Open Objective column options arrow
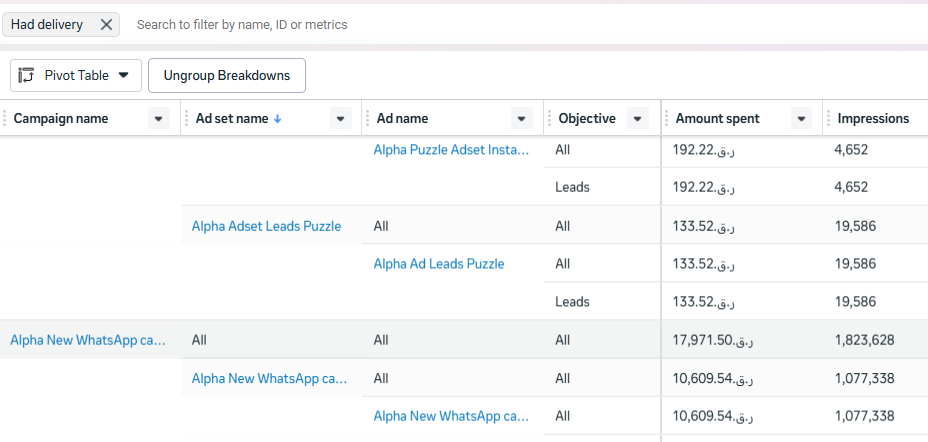 [x=638, y=119]
